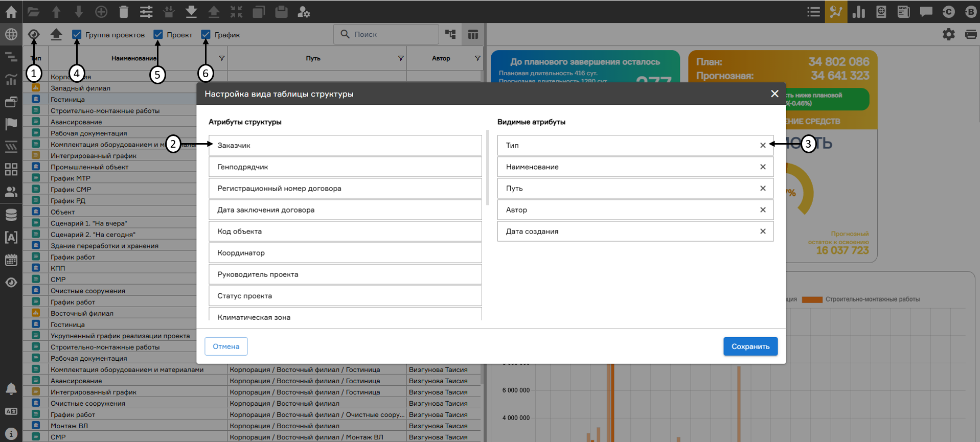Click the trash delete toolbar icon
980x442 pixels.
tap(124, 11)
